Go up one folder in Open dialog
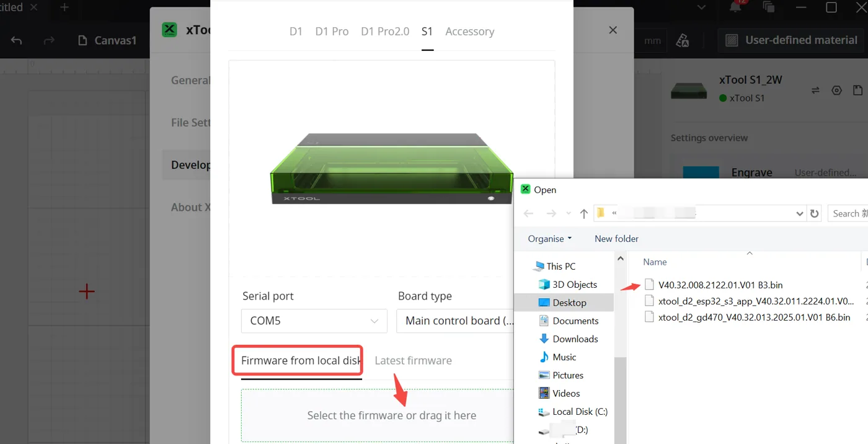This screenshot has width=868, height=444. pos(583,213)
